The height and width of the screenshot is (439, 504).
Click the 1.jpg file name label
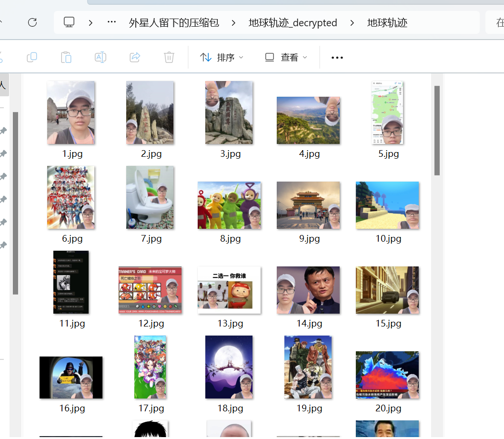pos(72,154)
